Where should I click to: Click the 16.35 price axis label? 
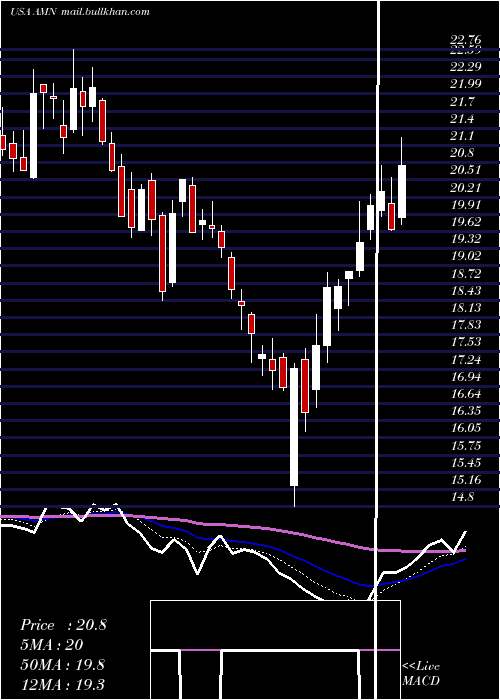point(466,411)
